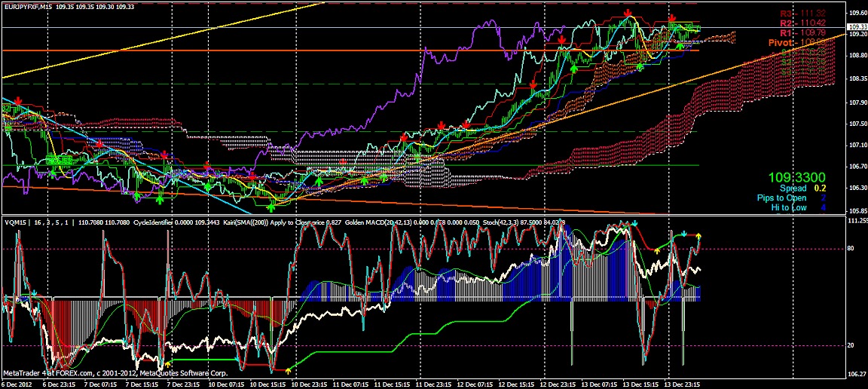Click the highlighted 109.33 current price tag
The image size is (868, 389).
[x=857, y=27]
